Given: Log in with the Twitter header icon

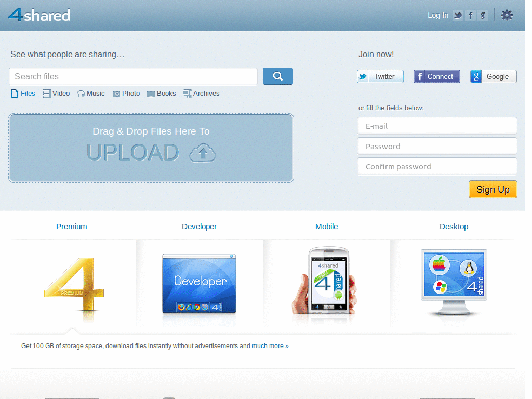Looking at the screenshot, I should (x=458, y=15).
